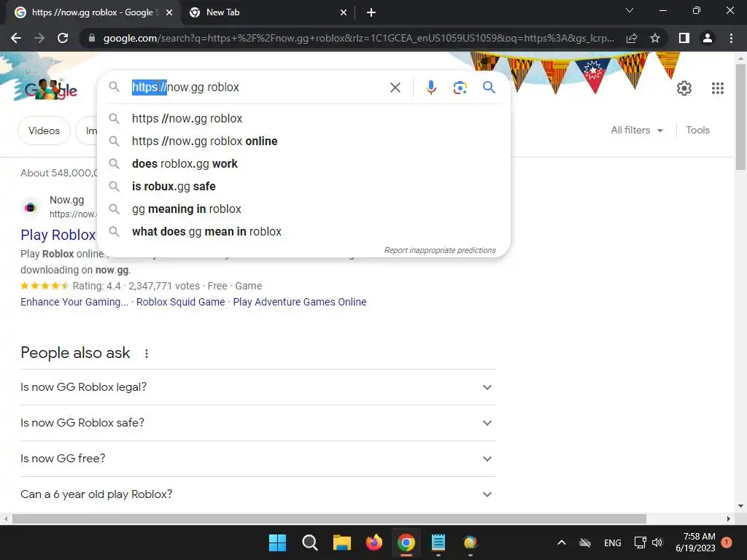Image resolution: width=747 pixels, height=560 pixels.
Task: Click inside the Google search input
Action: click(258, 87)
